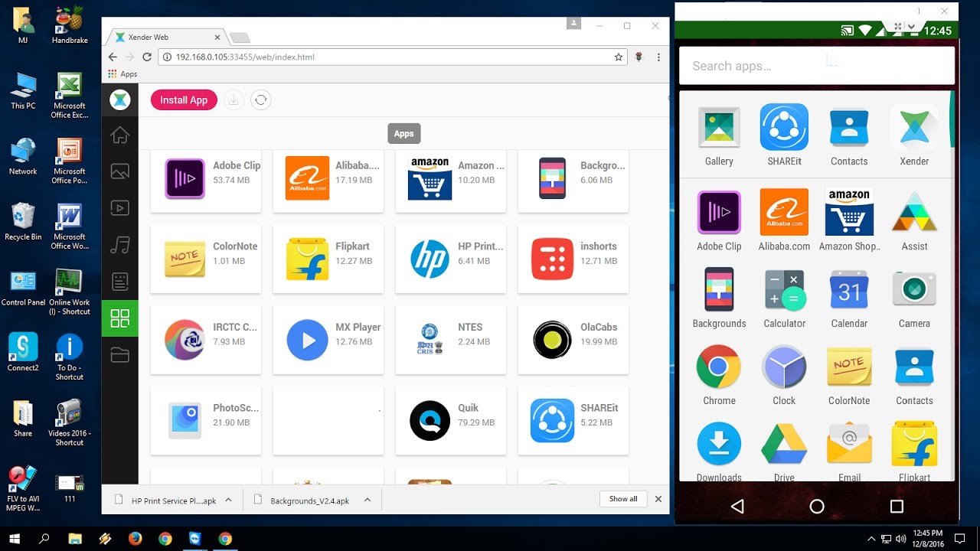
Task: Click the refresh icon in Xender toolbar
Action: 261,100
